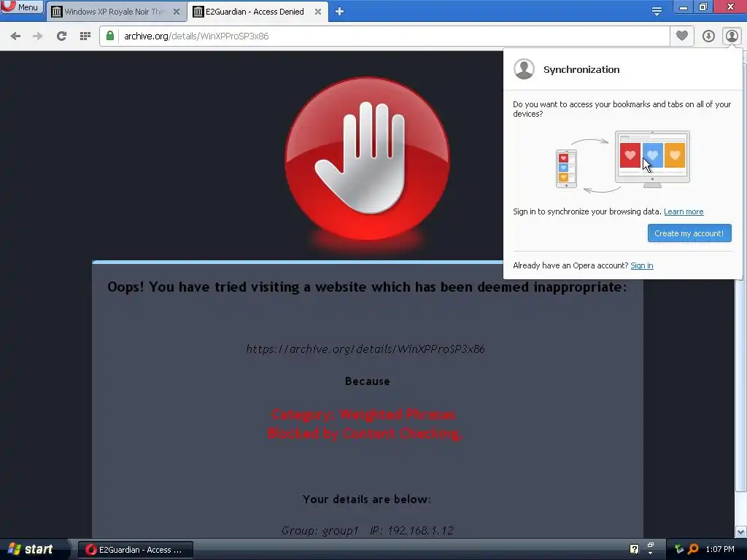Click the Your details are below heading
The image size is (747, 560).
pyautogui.click(x=367, y=499)
